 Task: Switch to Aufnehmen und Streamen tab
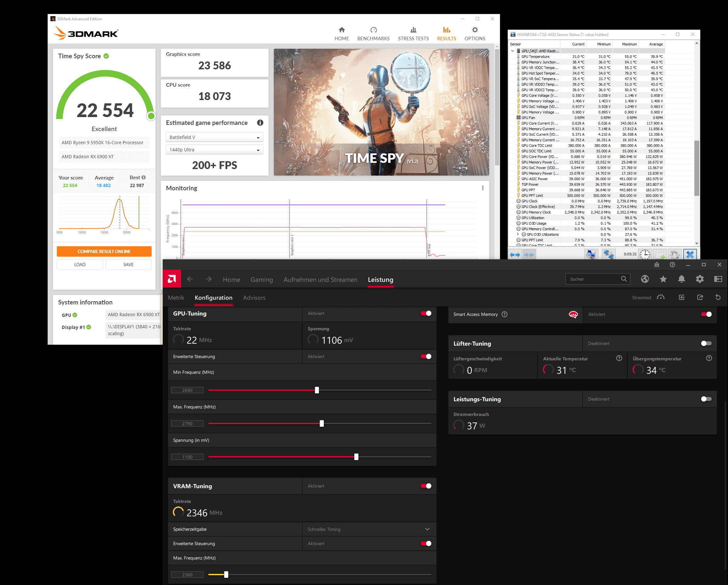321,280
